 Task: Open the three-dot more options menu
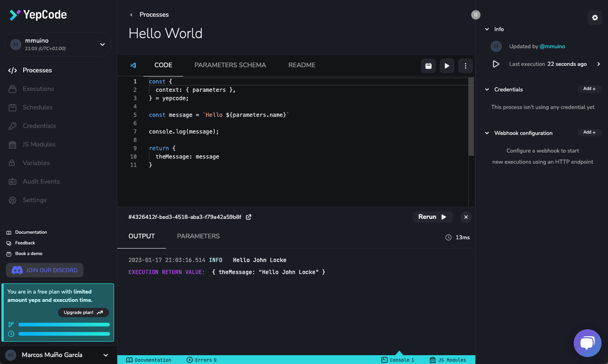(x=466, y=66)
